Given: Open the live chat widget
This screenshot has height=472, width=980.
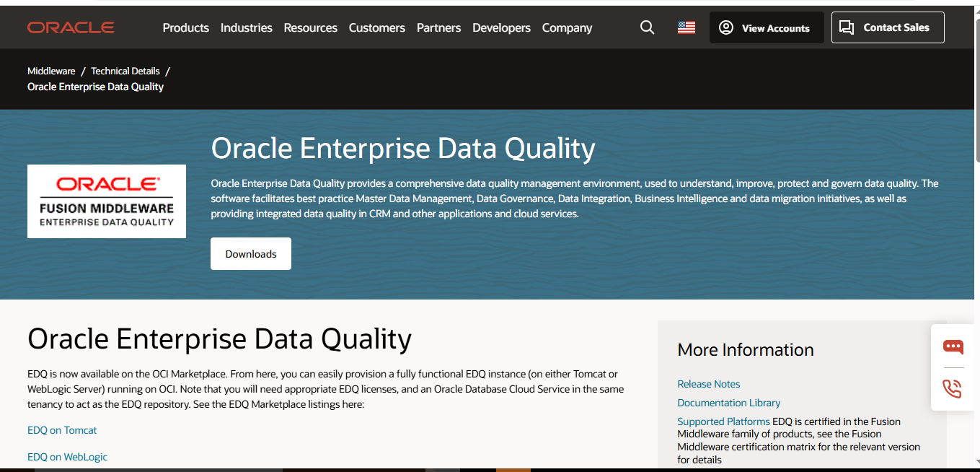Looking at the screenshot, I should (x=953, y=347).
